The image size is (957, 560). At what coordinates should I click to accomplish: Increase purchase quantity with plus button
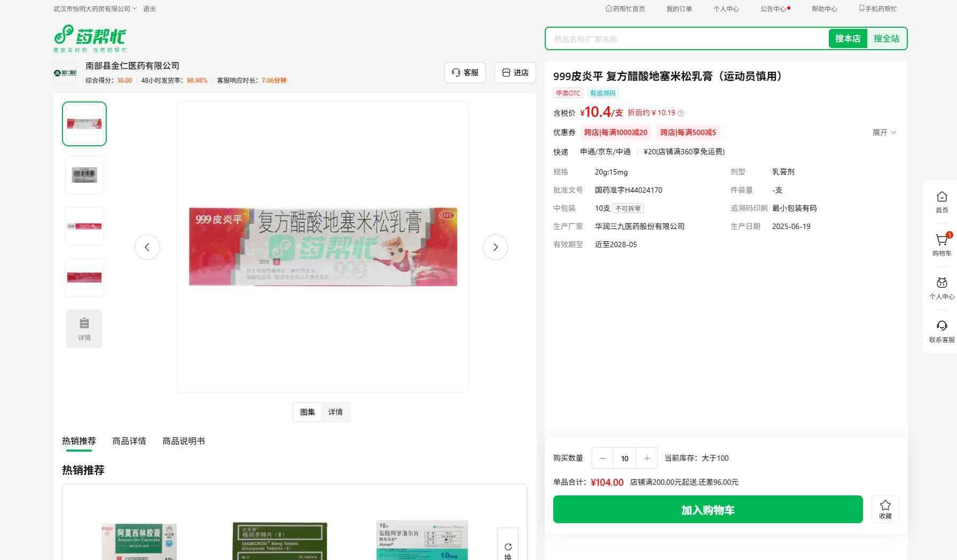(x=647, y=458)
